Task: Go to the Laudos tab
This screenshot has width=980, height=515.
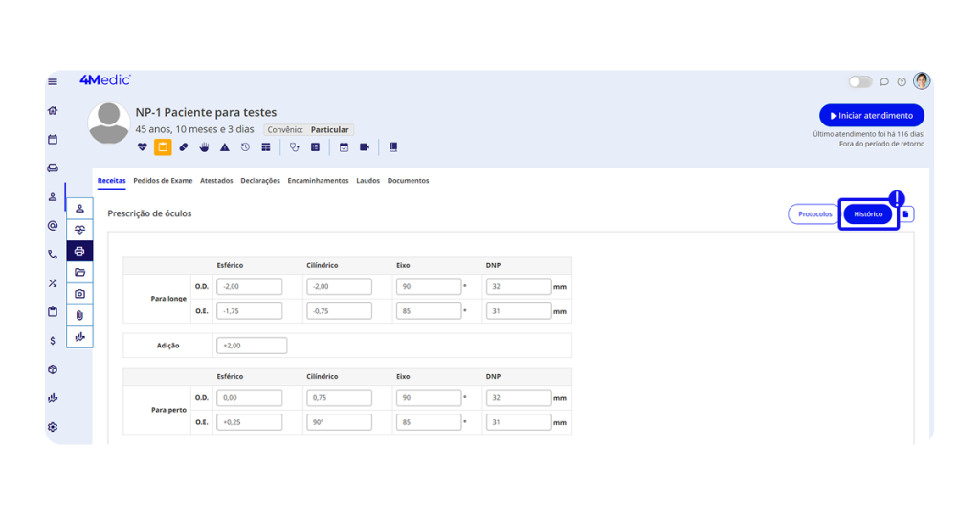Action: (367, 181)
